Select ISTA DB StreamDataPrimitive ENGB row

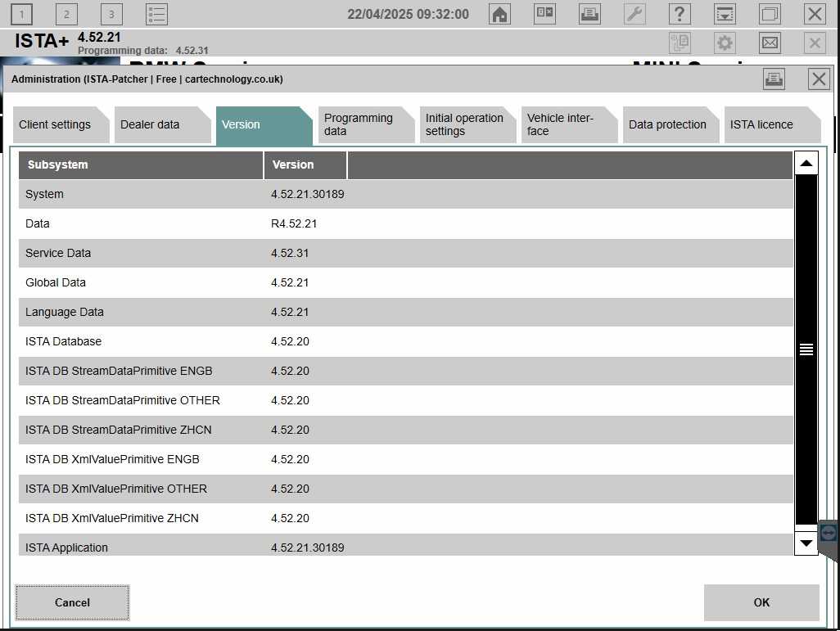coord(405,372)
